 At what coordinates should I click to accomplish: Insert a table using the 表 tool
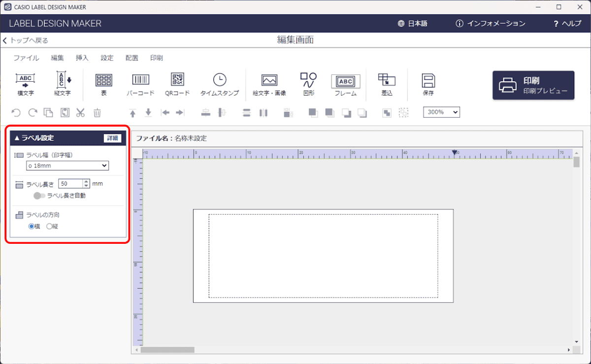pyautogui.click(x=104, y=84)
